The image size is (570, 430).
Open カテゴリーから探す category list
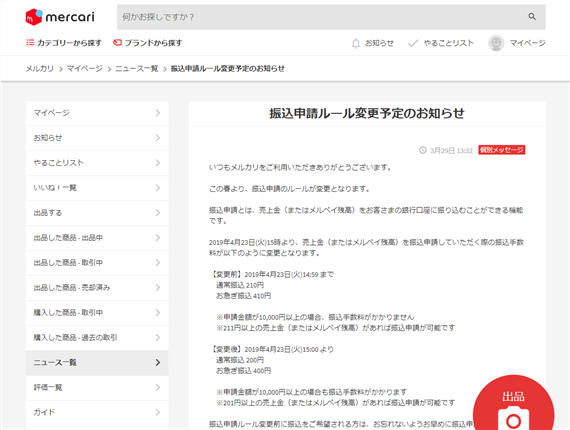(x=64, y=43)
